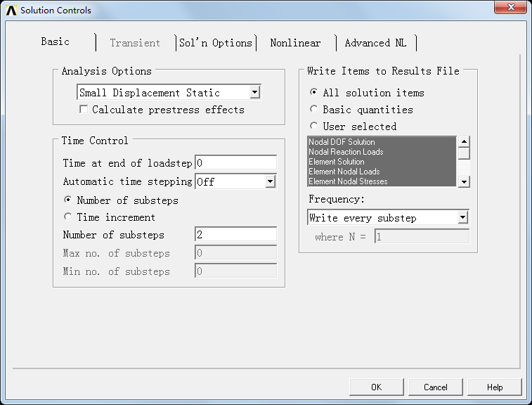
Task: Switch to the Sol'n Options tab
Action: tap(215, 43)
